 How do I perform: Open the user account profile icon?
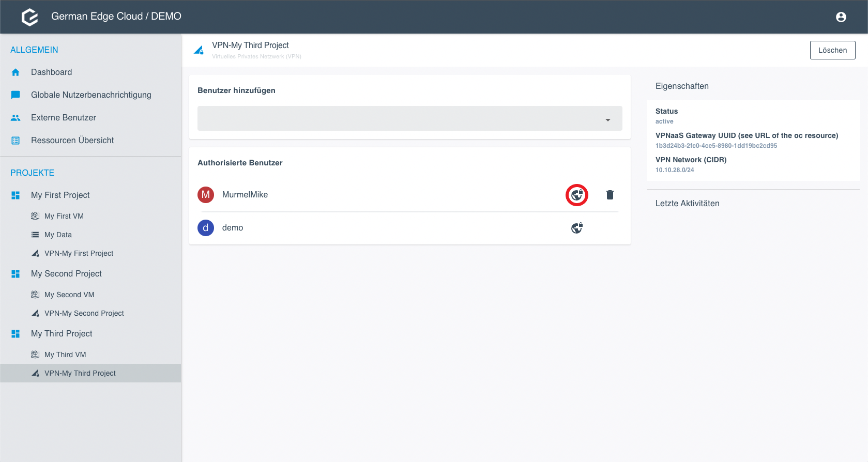click(841, 17)
